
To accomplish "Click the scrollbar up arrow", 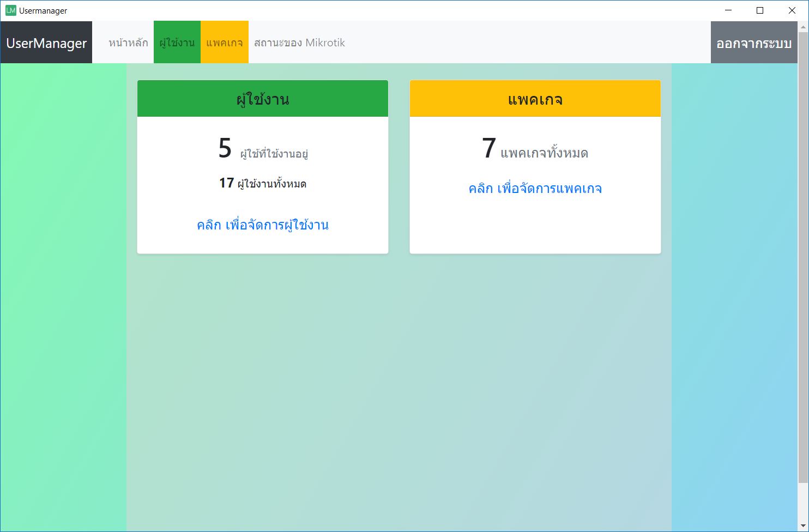I will (803, 27).
